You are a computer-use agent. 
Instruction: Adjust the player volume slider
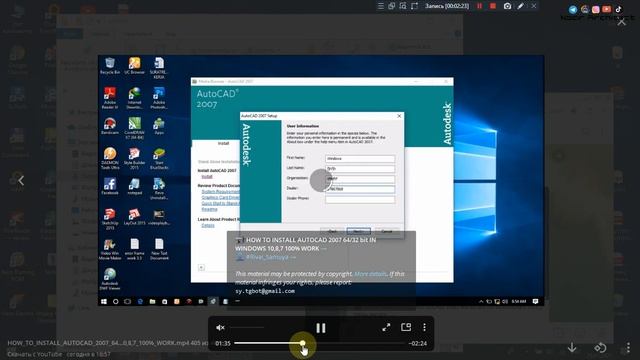click(x=247, y=327)
